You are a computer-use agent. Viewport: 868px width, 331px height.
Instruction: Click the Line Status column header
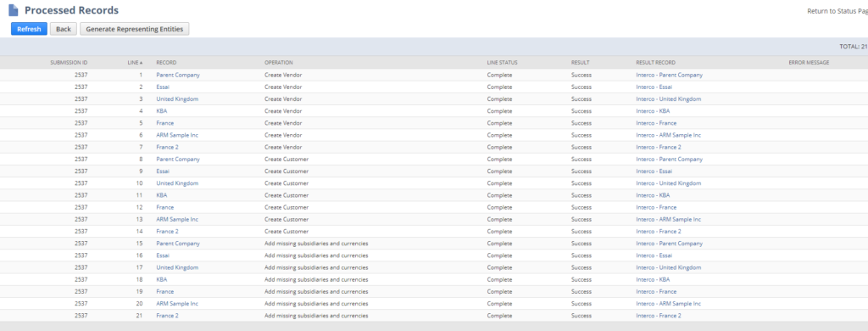(502, 63)
